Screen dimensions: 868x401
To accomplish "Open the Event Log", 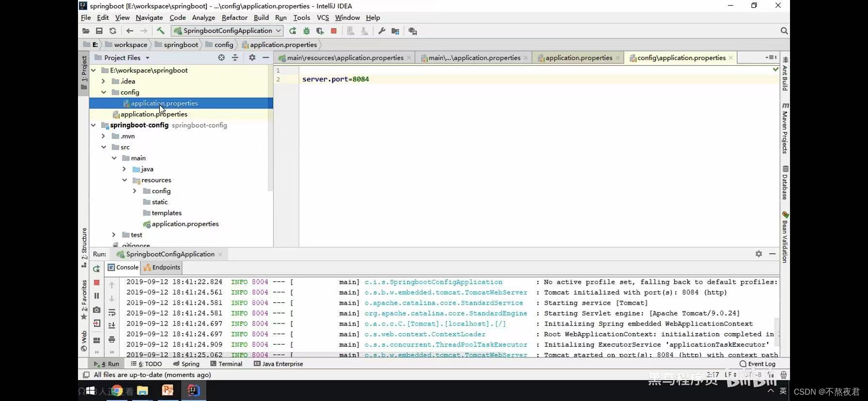I will point(758,364).
